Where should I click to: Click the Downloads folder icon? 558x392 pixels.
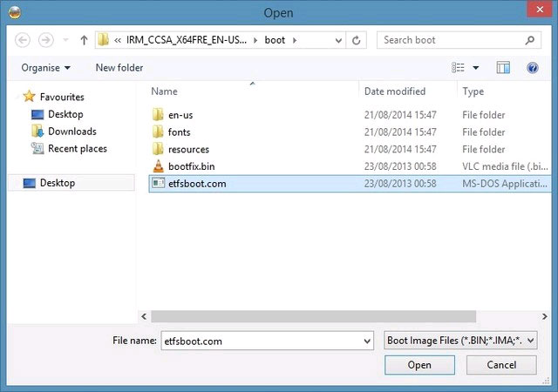[x=37, y=131]
